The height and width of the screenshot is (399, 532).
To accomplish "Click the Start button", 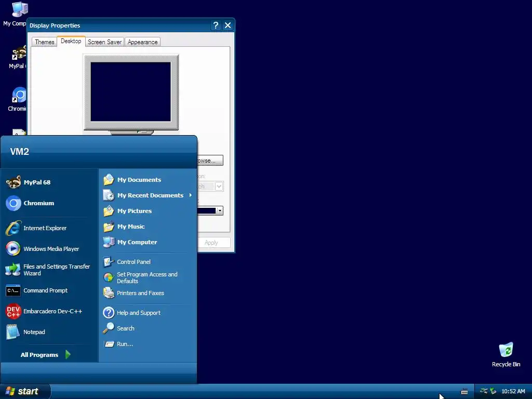I will point(25,392).
